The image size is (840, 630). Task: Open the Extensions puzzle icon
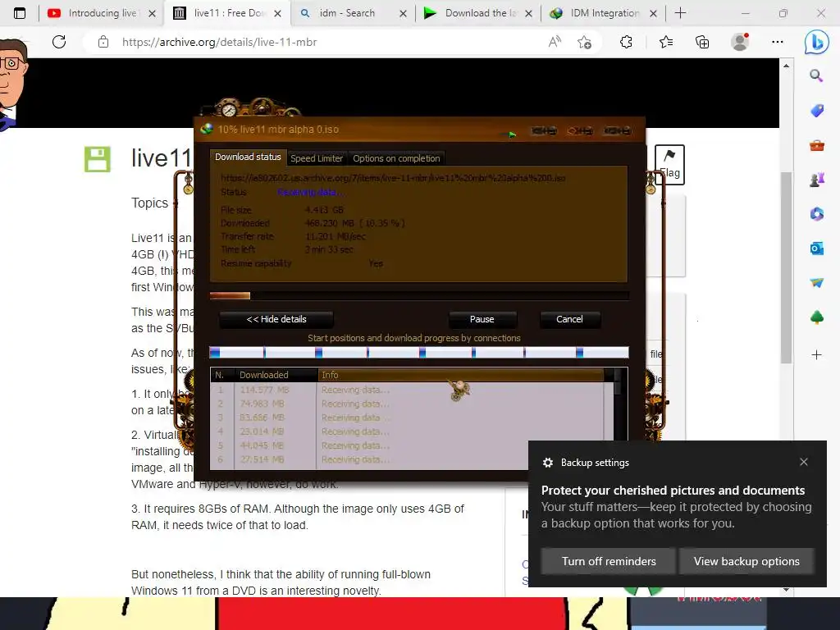click(626, 42)
